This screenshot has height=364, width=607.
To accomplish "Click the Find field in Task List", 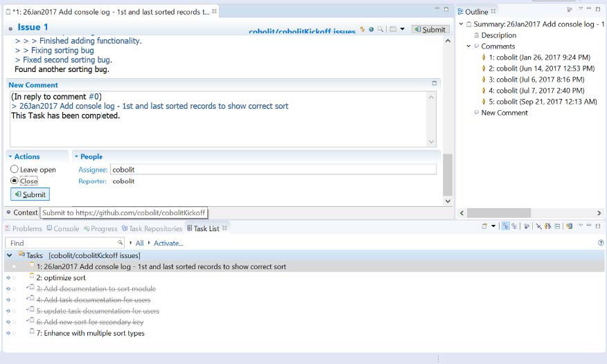I will coord(64,243).
